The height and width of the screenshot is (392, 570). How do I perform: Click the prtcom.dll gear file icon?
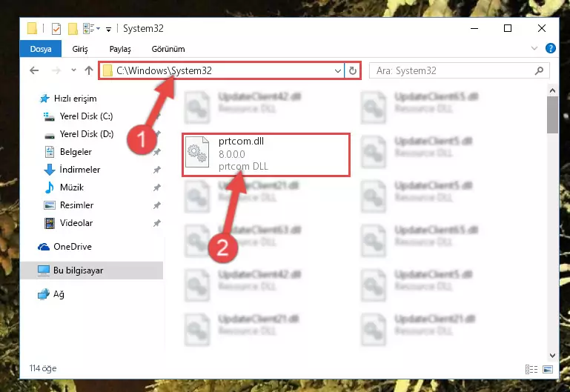click(x=197, y=152)
